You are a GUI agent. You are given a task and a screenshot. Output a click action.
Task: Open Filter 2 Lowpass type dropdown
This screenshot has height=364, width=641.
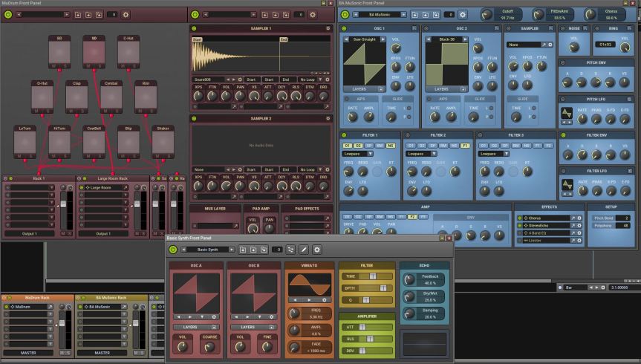pyautogui.click(x=421, y=154)
